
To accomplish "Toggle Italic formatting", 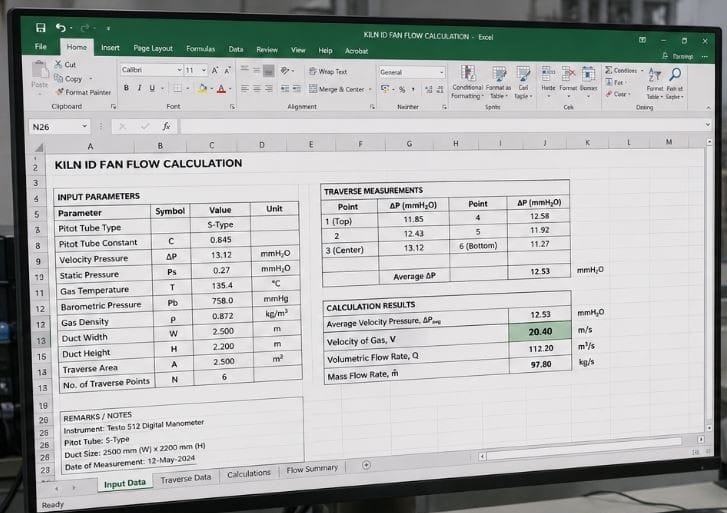I will [x=139, y=87].
